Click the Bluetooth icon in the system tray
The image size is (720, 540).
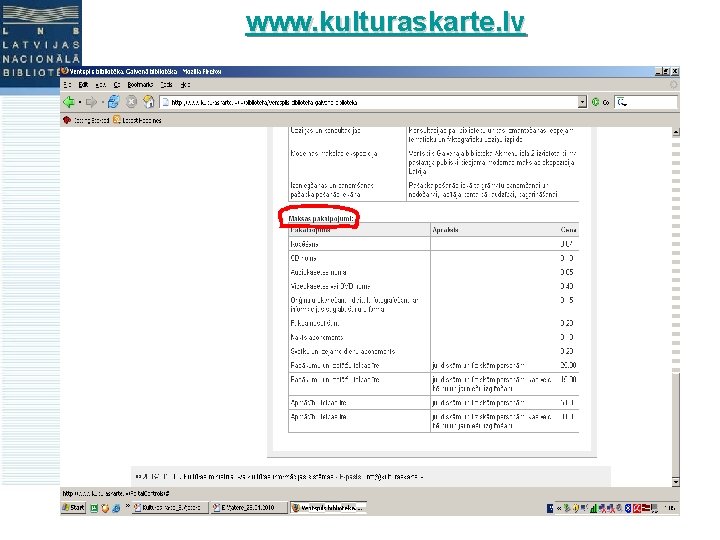628,508
